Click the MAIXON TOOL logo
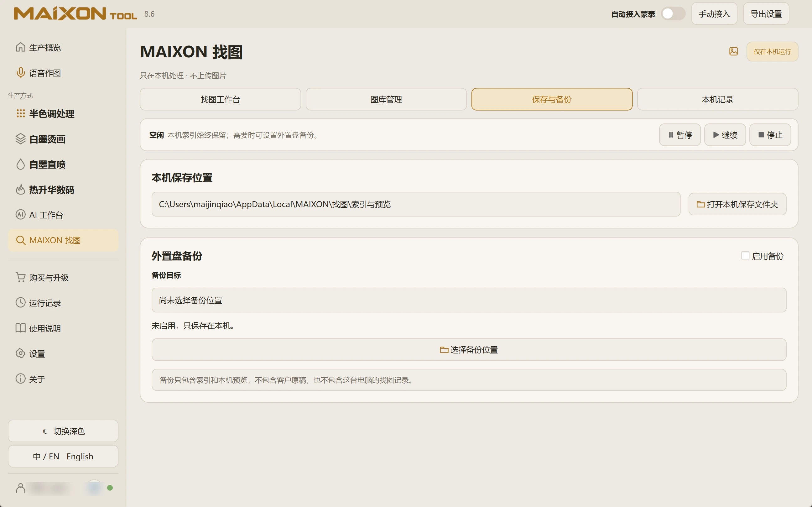812x507 pixels. (x=75, y=14)
